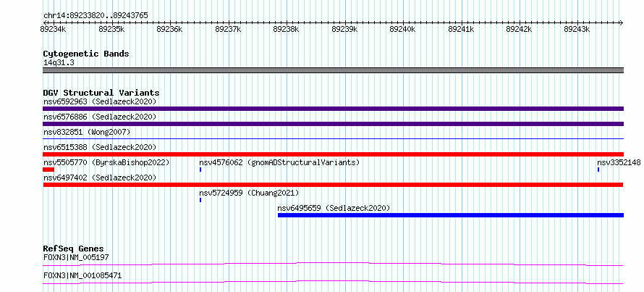Open the nsv3352148 label
The width and height of the screenshot is (644, 292).
point(619,162)
